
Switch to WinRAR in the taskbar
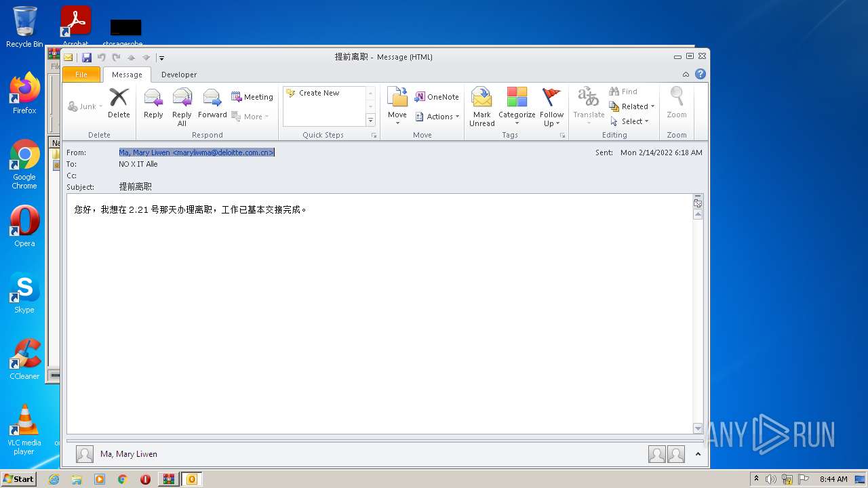pos(168,479)
